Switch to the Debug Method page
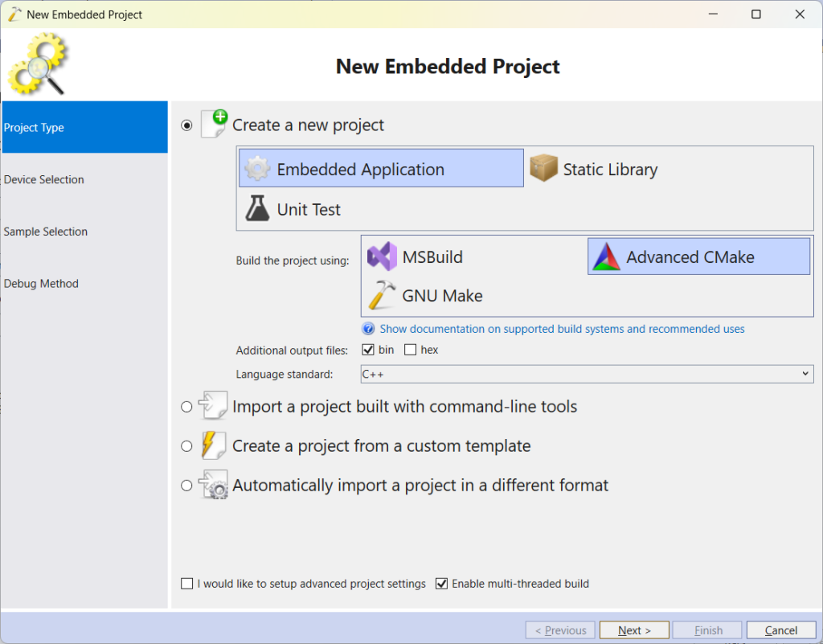Viewport: 823px width, 644px height. point(41,283)
